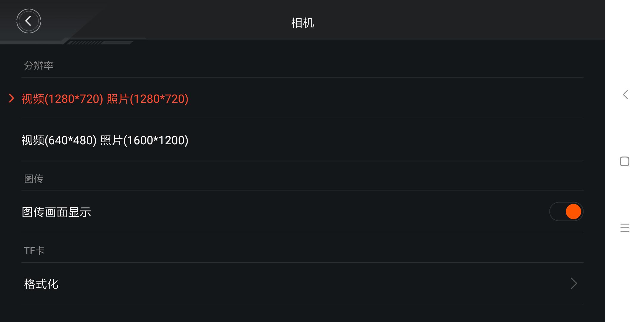Click the 图传画面显示 label
The image size is (644, 322).
(x=56, y=212)
